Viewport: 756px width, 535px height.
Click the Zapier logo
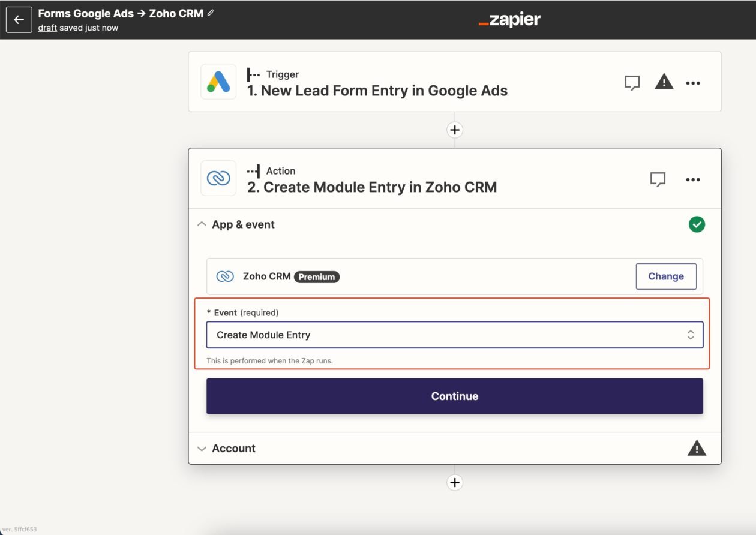[x=509, y=20]
